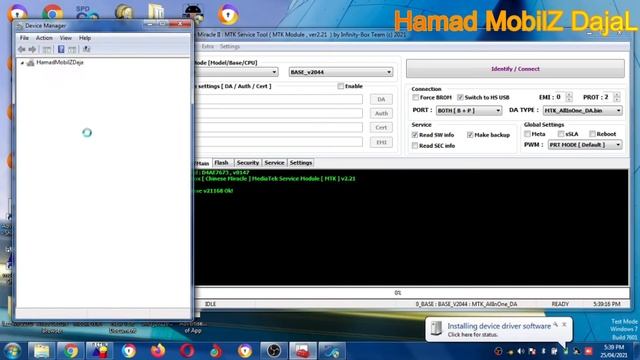Open the Extra menu in Miracle tool
Image resolution: width=640 pixels, height=360 pixels.
click(207, 47)
